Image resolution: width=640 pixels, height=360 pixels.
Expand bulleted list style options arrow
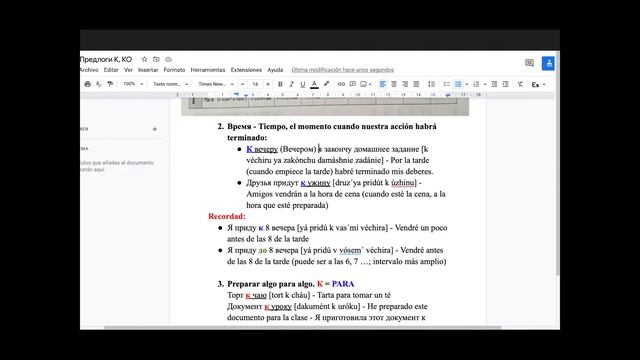[467, 84]
